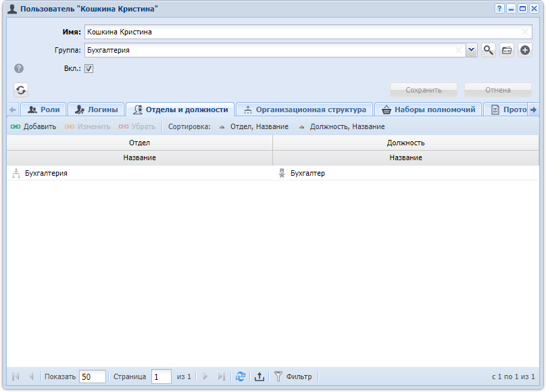This screenshot has height=392, width=546.
Task: Click the Изменить button
Action: click(87, 126)
